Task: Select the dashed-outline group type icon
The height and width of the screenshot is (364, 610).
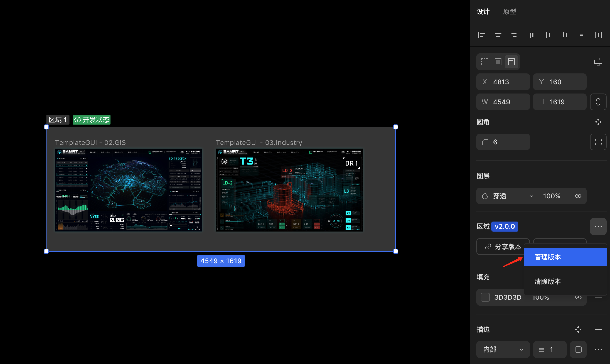Action: pyautogui.click(x=485, y=62)
